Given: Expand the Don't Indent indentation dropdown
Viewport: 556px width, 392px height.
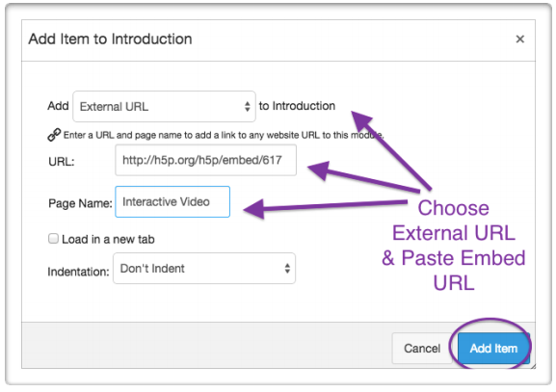Looking at the screenshot, I should pos(204,269).
